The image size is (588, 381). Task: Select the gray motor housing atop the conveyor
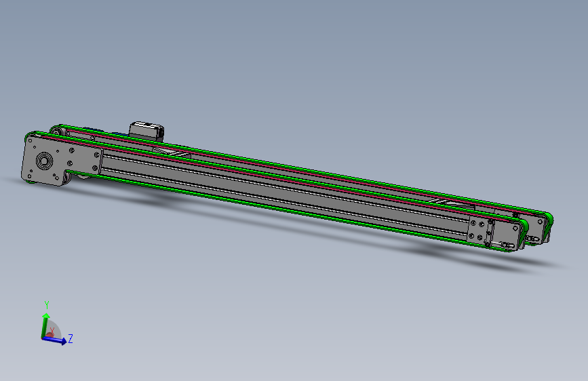point(146,131)
